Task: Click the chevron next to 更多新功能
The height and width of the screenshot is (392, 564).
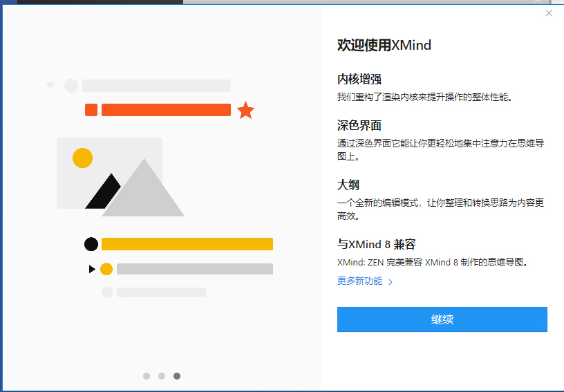Action: pyautogui.click(x=391, y=282)
